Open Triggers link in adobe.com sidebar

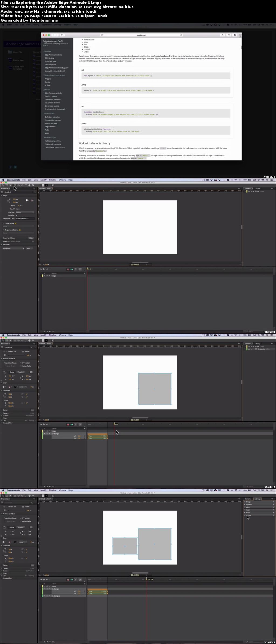tap(48, 79)
